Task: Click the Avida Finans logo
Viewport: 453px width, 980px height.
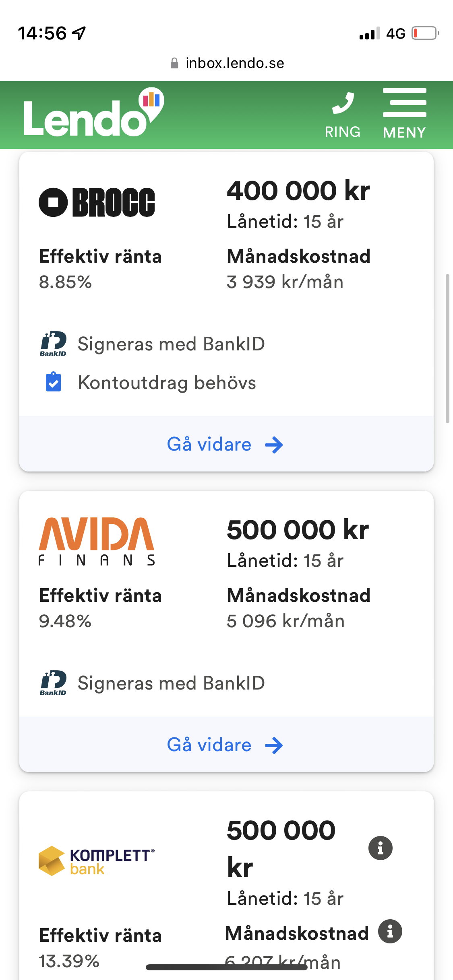Action: coord(97,541)
